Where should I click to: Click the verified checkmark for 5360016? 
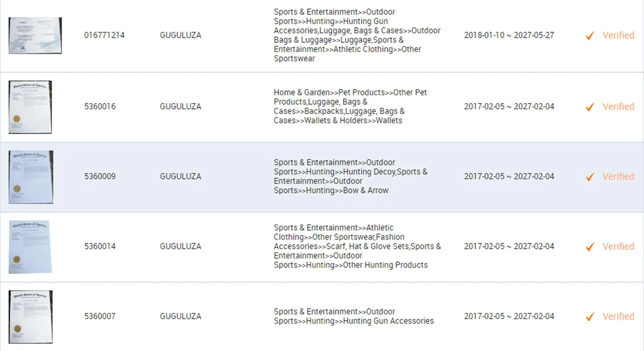(x=590, y=107)
